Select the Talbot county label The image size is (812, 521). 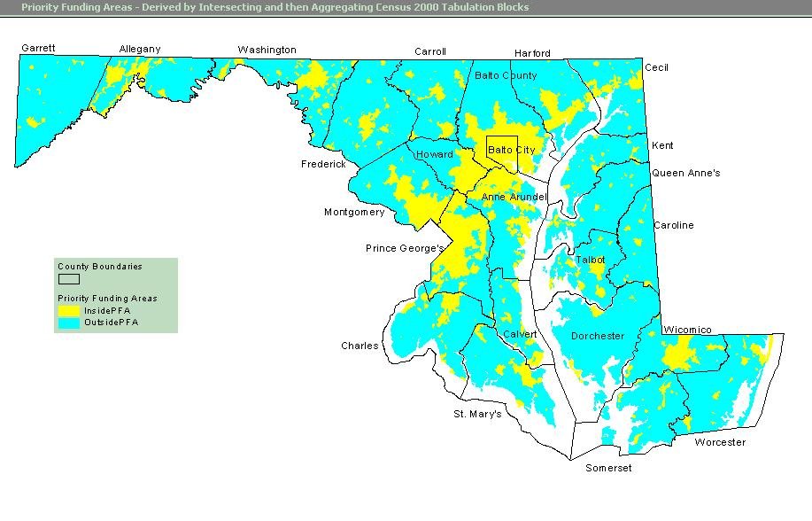[x=590, y=260]
